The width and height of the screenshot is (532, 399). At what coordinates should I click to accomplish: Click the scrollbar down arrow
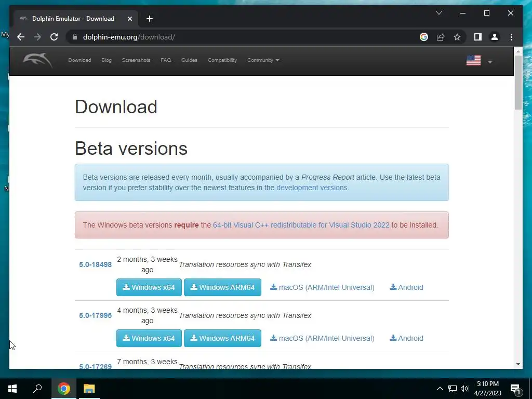click(518, 364)
